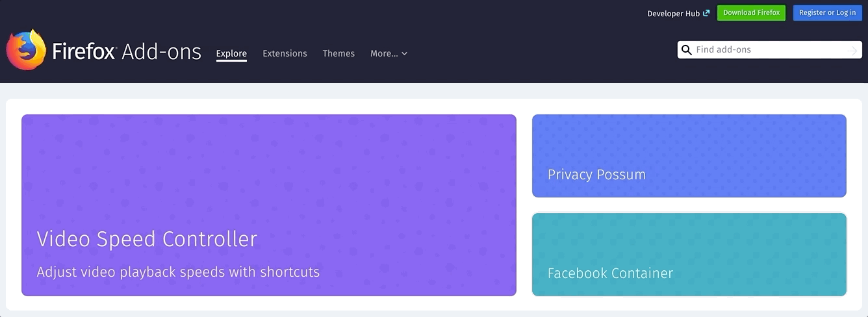Open the Facebook Container card
868x317 pixels.
click(x=689, y=255)
